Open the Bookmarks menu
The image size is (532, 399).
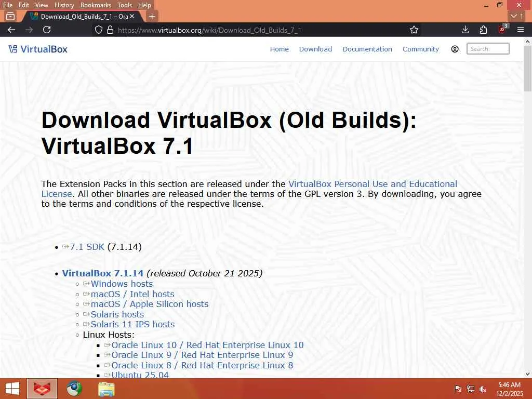[x=96, y=5]
